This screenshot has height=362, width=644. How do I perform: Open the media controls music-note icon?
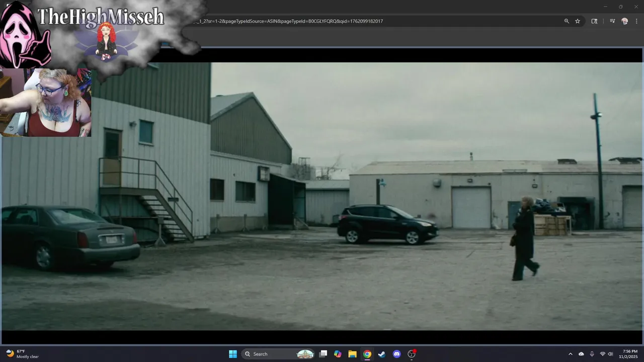tap(612, 21)
